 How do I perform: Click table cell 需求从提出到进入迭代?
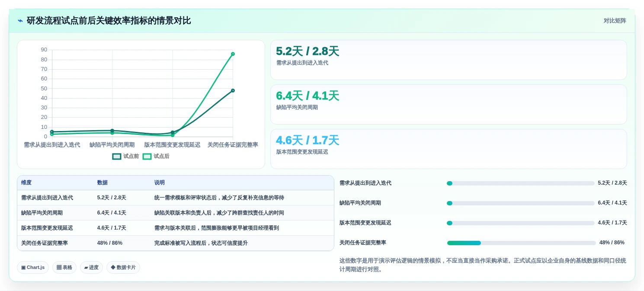coord(47,198)
